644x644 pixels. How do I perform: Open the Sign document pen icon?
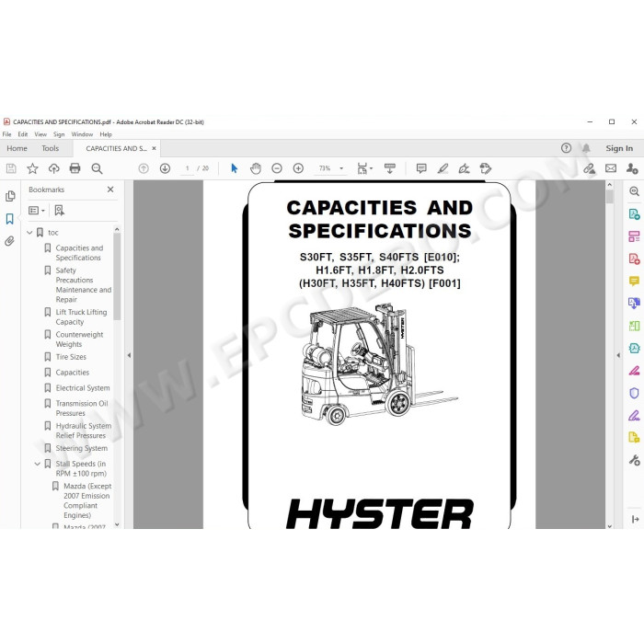coord(464,168)
